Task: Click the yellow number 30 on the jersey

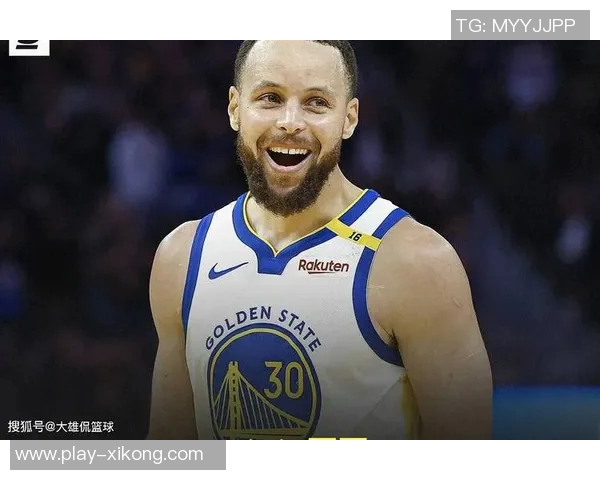Action: coord(284,380)
